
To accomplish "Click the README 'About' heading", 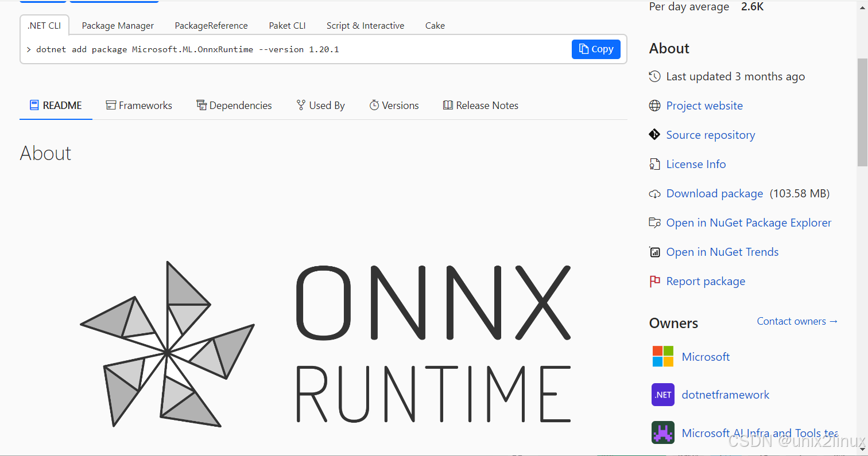I will click(x=45, y=153).
